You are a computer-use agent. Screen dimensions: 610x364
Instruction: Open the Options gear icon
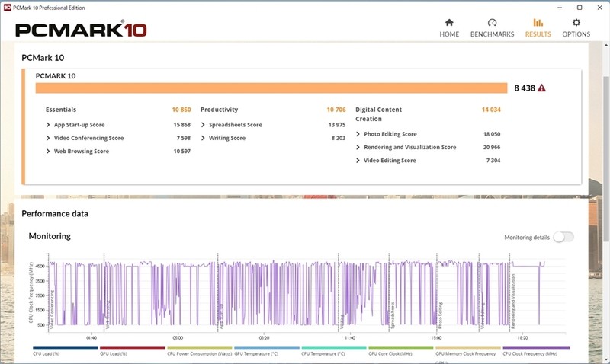[576, 23]
